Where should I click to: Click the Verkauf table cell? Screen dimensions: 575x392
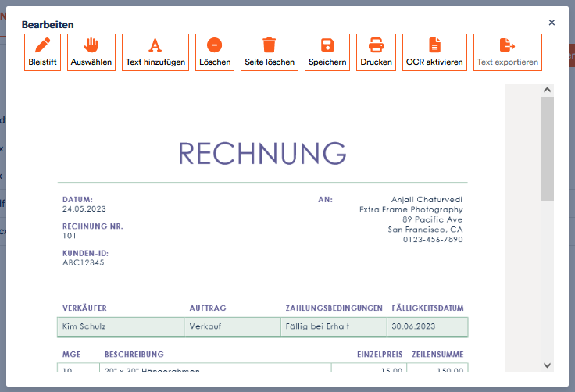click(x=233, y=326)
